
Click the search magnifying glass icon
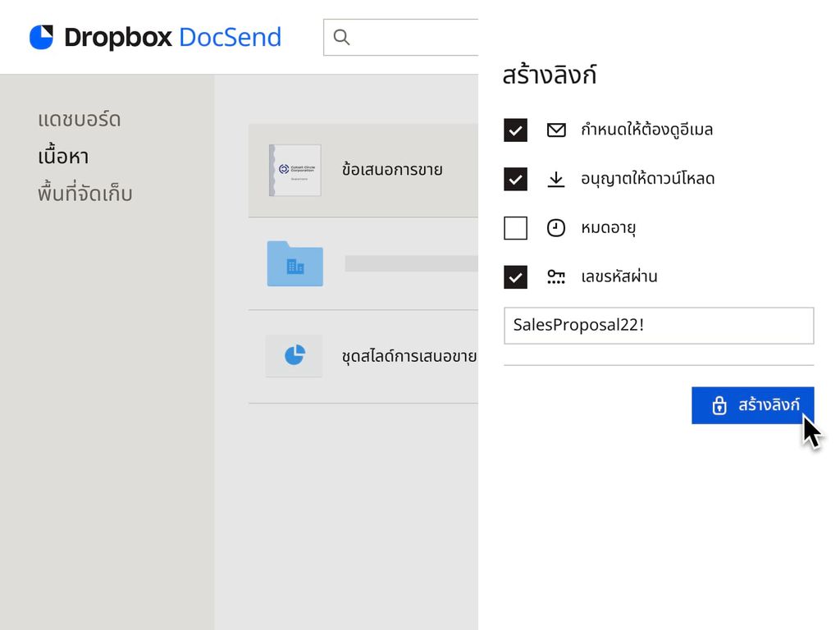point(341,37)
